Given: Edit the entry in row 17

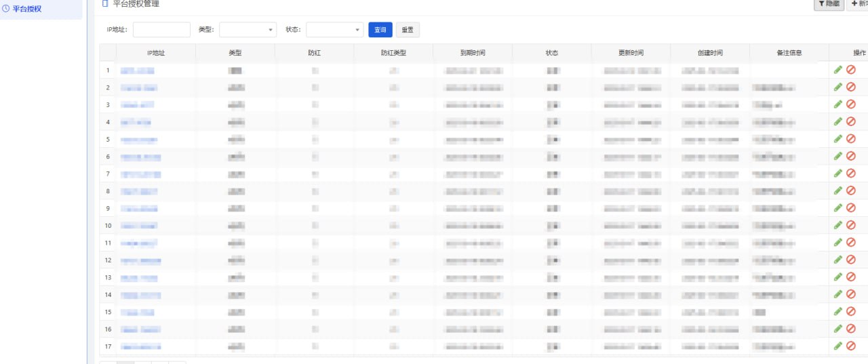Looking at the screenshot, I should 838,346.
